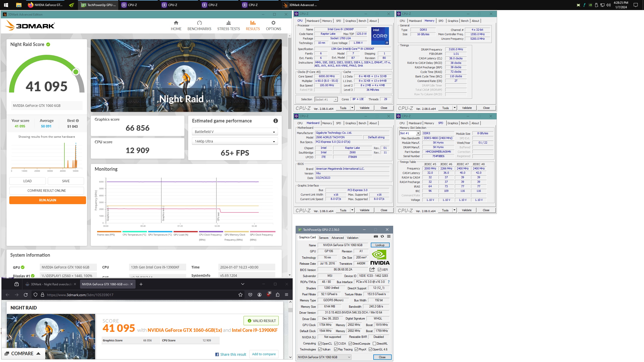Image resolution: width=644 pixels, height=362 pixels.
Task: Click the tracking protection shield icon
Action: coord(35,295)
